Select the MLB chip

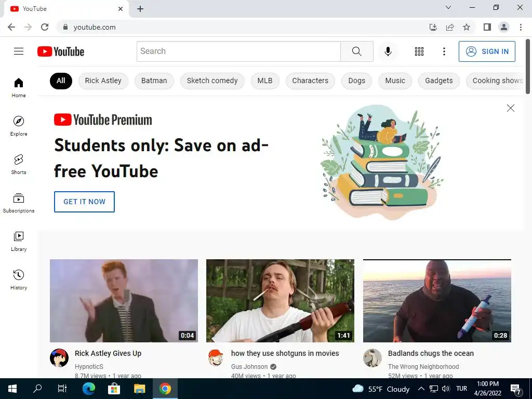pyautogui.click(x=265, y=81)
